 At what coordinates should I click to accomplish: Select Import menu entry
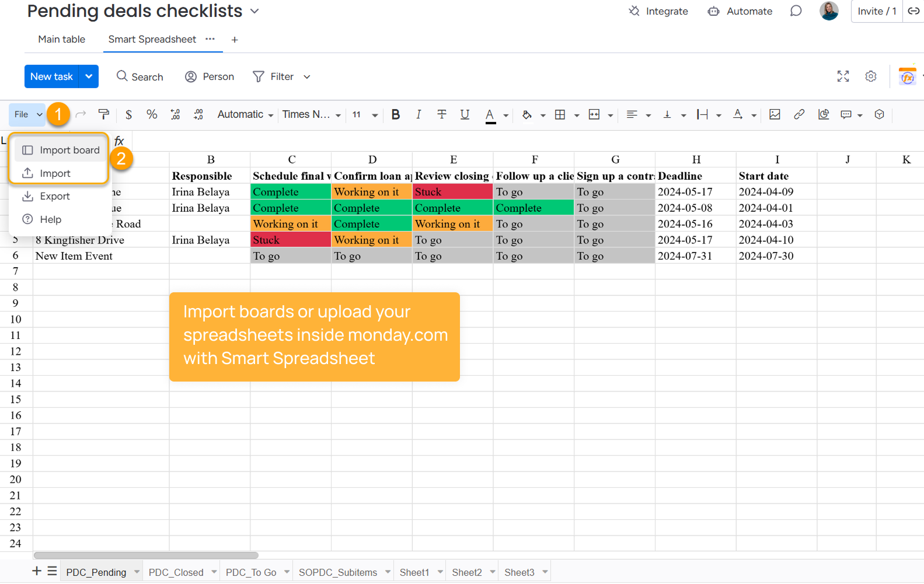click(60, 173)
